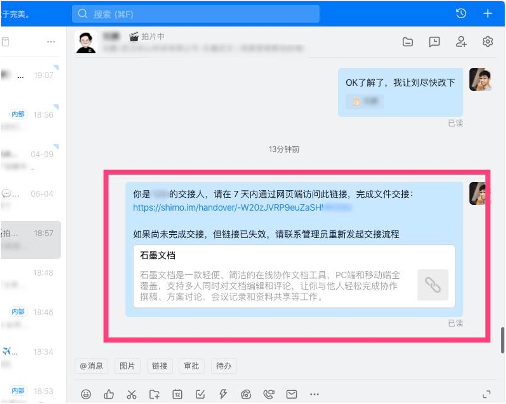This screenshot has height=404, width=506.
Task: Click the contact avatar in chat header
Action: [x=86, y=42]
